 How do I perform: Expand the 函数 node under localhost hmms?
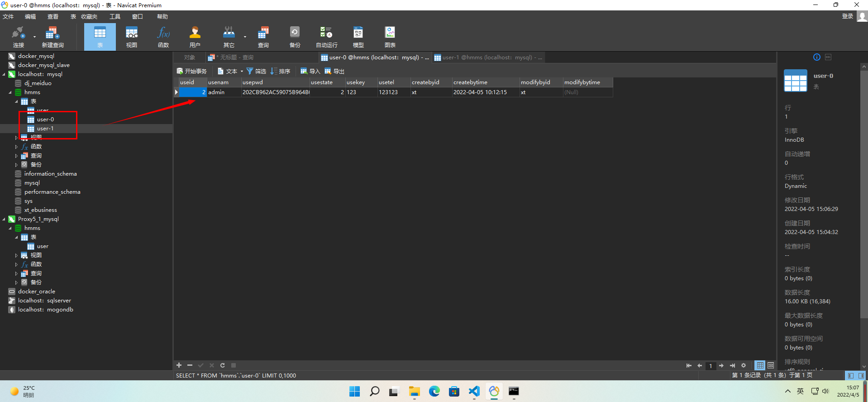point(16,147)
